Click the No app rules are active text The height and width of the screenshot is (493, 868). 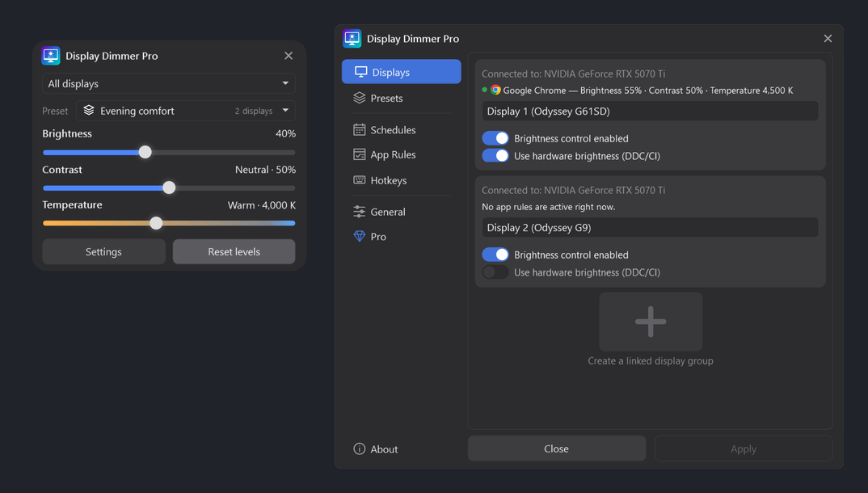coord(548,206)
